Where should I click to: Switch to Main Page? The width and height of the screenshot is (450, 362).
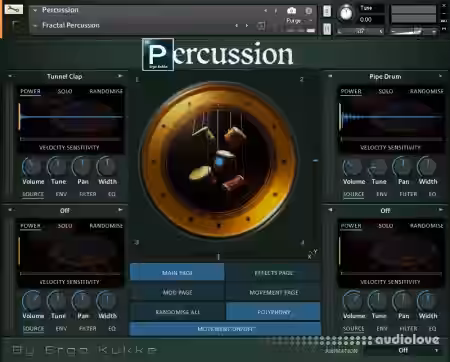(177, 272)
